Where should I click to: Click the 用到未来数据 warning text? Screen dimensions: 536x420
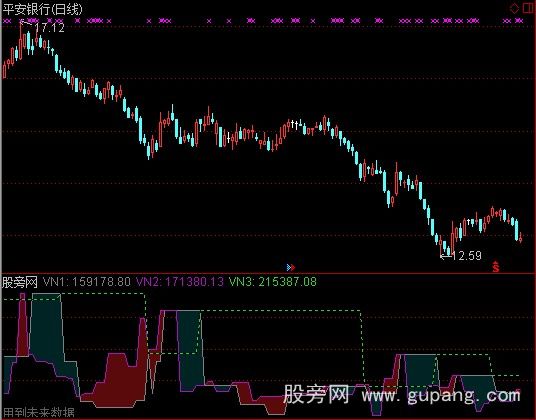coord(38,413)
